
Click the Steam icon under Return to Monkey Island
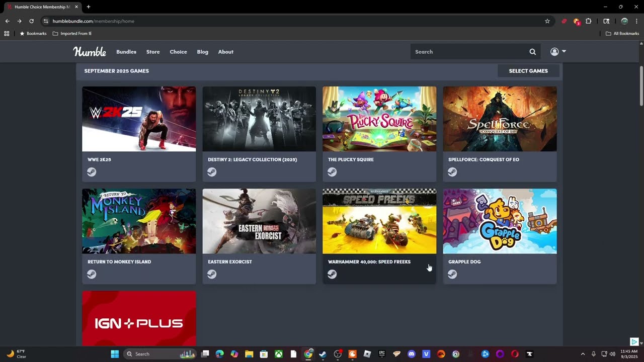(x=92, y=274)
